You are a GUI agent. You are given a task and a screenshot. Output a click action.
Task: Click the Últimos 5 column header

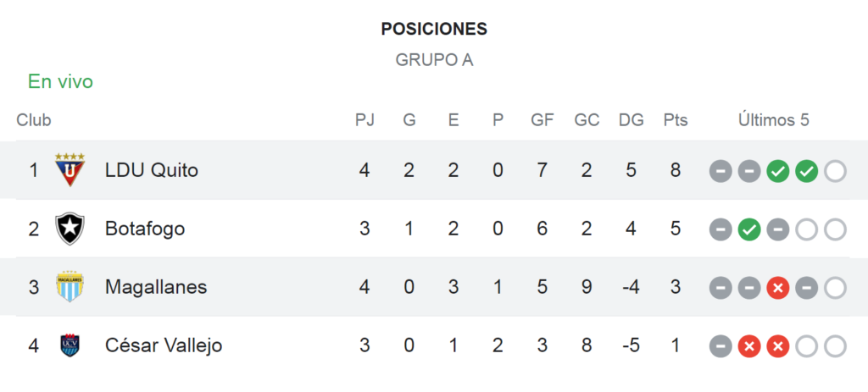(x=773, y=119)
